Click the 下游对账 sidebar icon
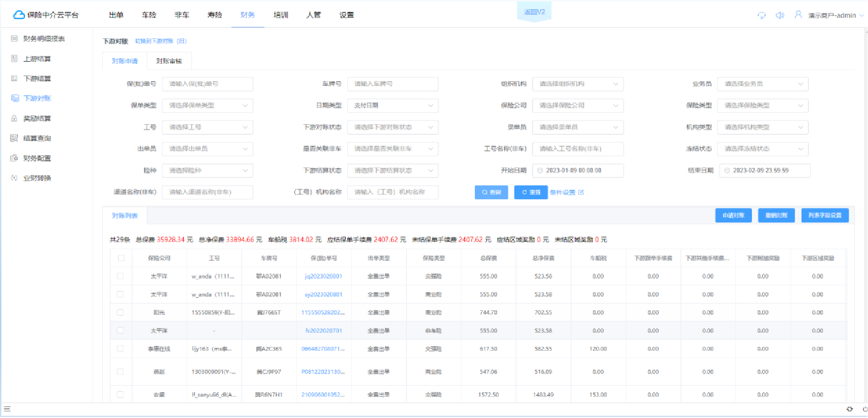868x418 pixels. click(x=15, y=98)
